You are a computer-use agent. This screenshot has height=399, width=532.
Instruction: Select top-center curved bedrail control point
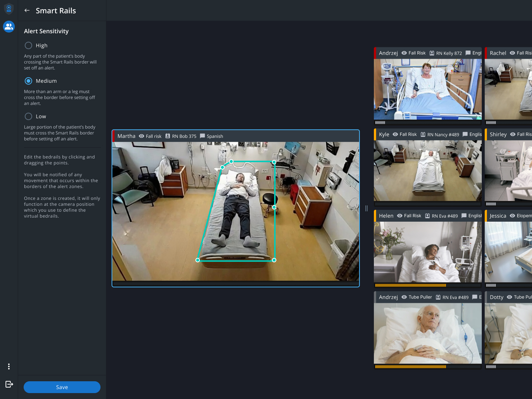click(x=231, y=161)
